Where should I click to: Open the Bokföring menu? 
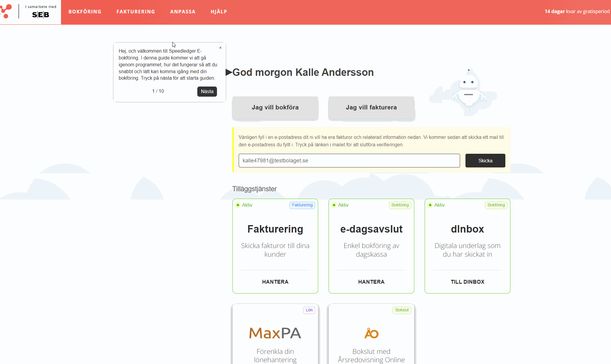click(85, 12)
